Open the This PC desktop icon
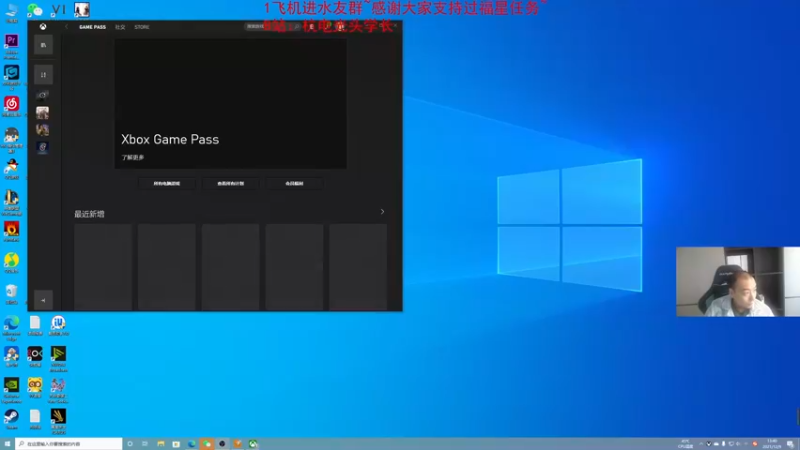Viewport: 800px width, 450px height. (x=11, y=11)
